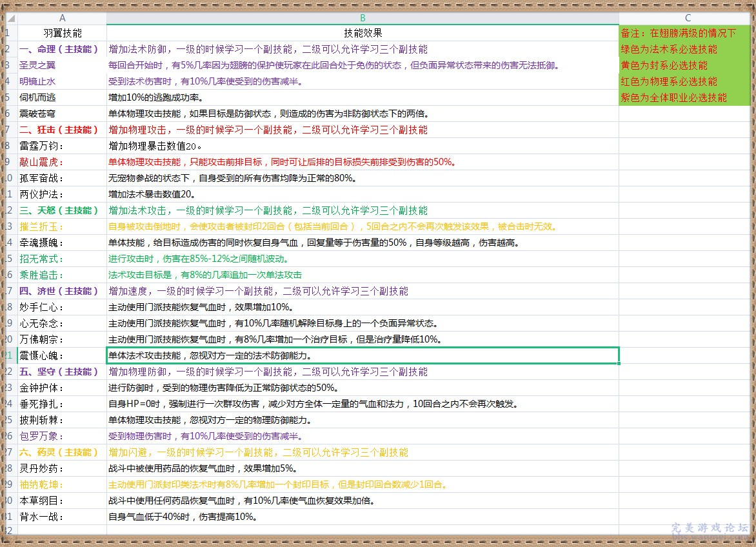Screen dimensions: 756x547
Task: Select the yellow '摧兰折玉：' cell
Action: [x=62, y=226]
